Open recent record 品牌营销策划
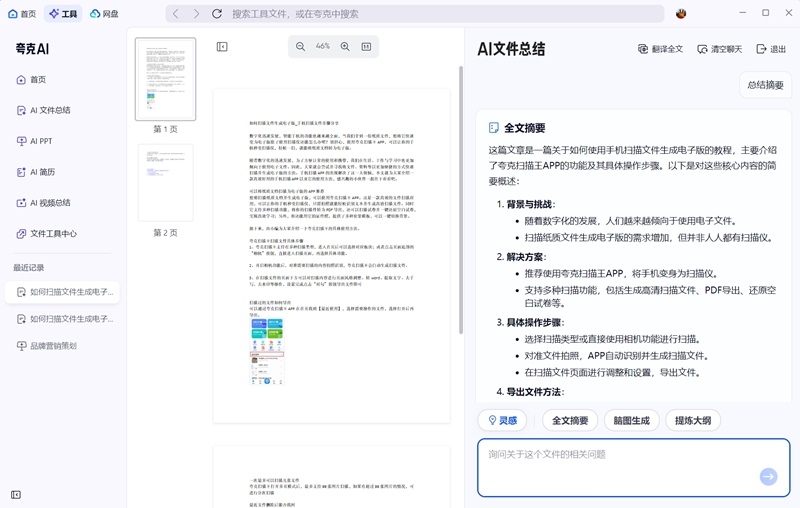Viewport: 800px width, 508px height. (x=46, y=346)
